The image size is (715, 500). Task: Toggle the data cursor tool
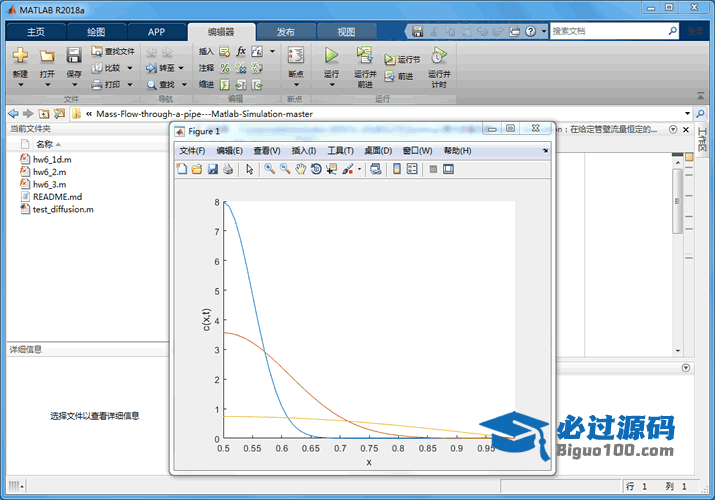[x=331, y=170]
